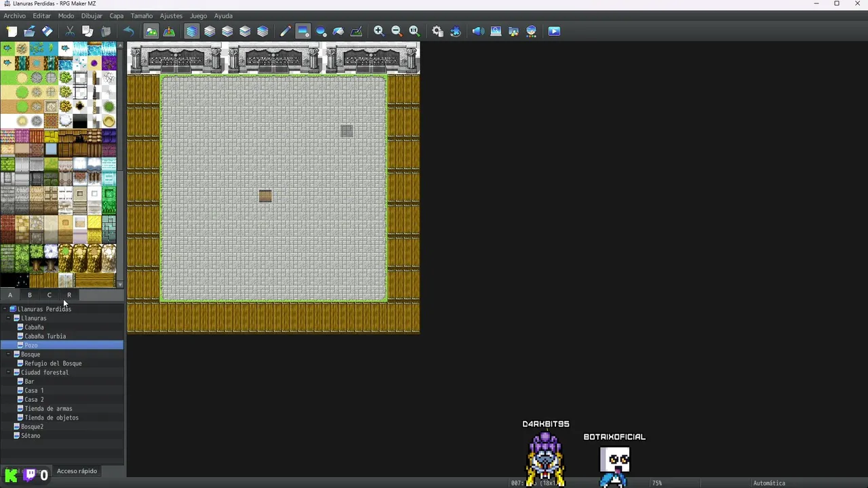Open the Acceso rápido tab
The width and height of the screenshot is (868, 488).
pos(77,471)
